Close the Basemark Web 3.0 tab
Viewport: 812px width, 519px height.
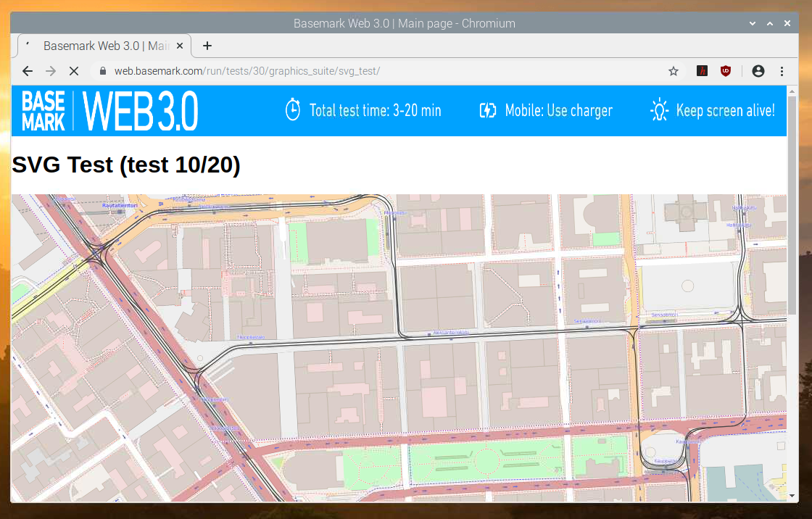click(x=181, y=46)
